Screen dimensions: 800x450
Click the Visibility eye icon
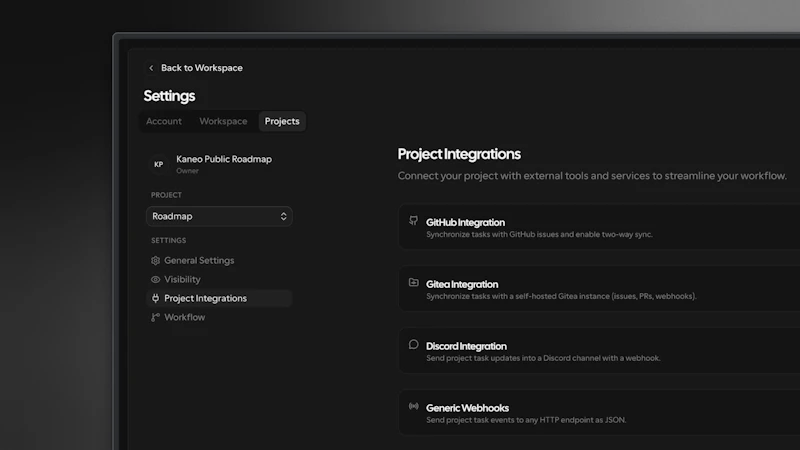point(156,280)
